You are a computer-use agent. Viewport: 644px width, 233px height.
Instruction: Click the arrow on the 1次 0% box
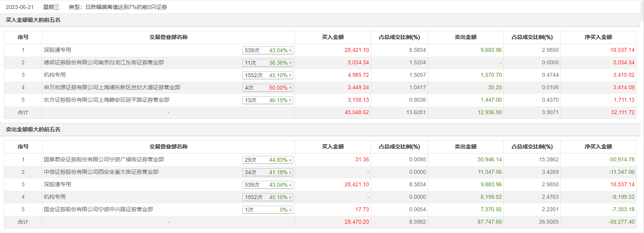click(x=290, y=210)
